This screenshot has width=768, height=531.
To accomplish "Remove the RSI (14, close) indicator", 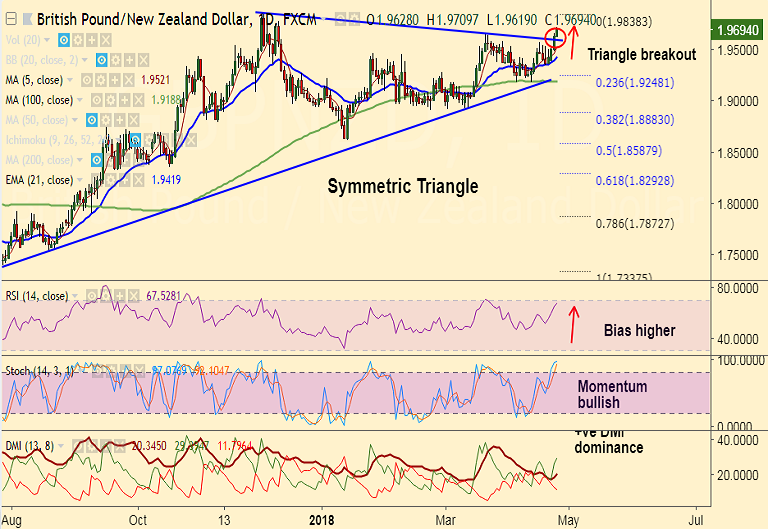I will (133, 296).
